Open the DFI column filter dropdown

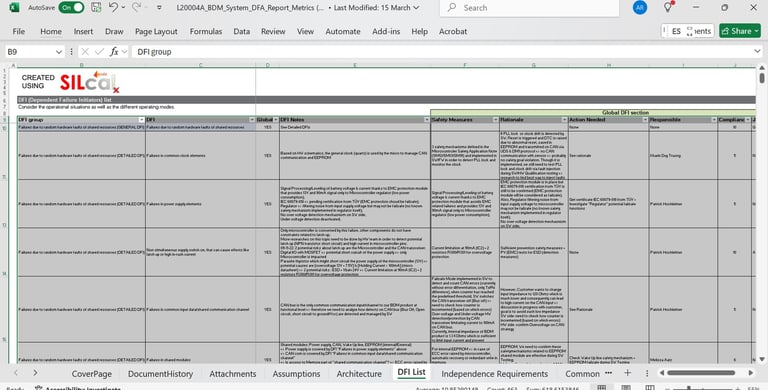tap(252, 120)
